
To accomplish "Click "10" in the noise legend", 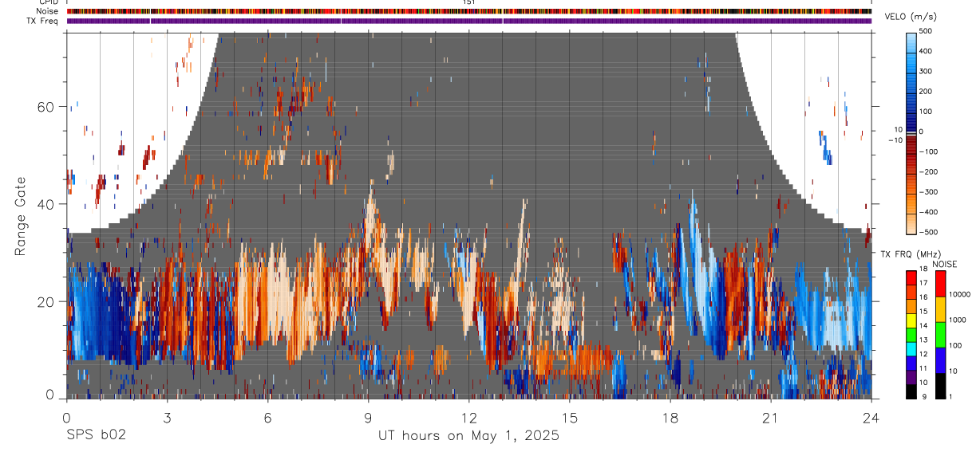I will (x=954, y=371).
